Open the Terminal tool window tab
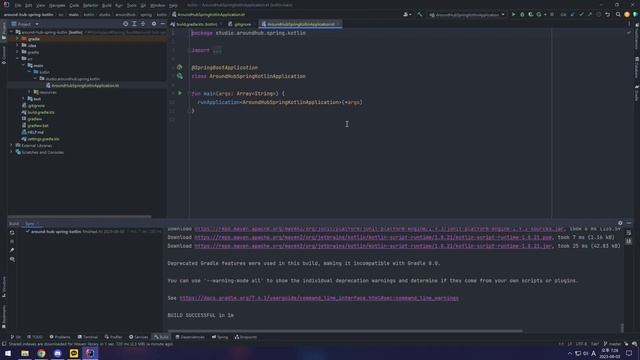Image resolution: width=640 pixels, height=360 pixels. click(87, 337)
